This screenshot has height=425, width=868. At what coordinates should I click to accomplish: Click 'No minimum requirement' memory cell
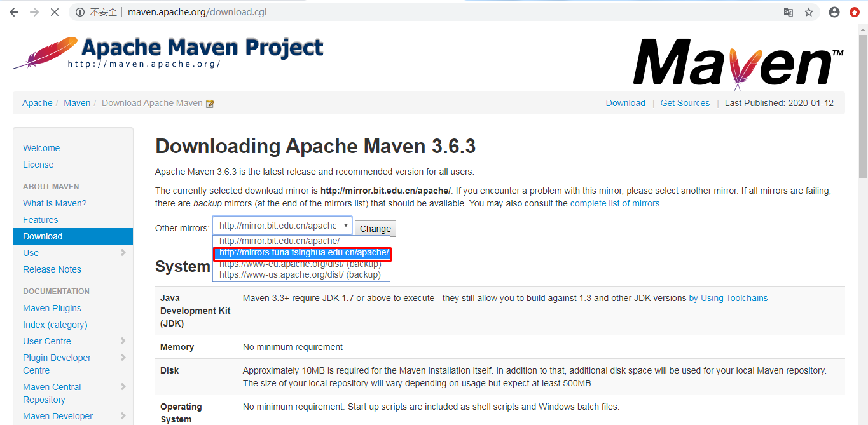coord(293,347)
